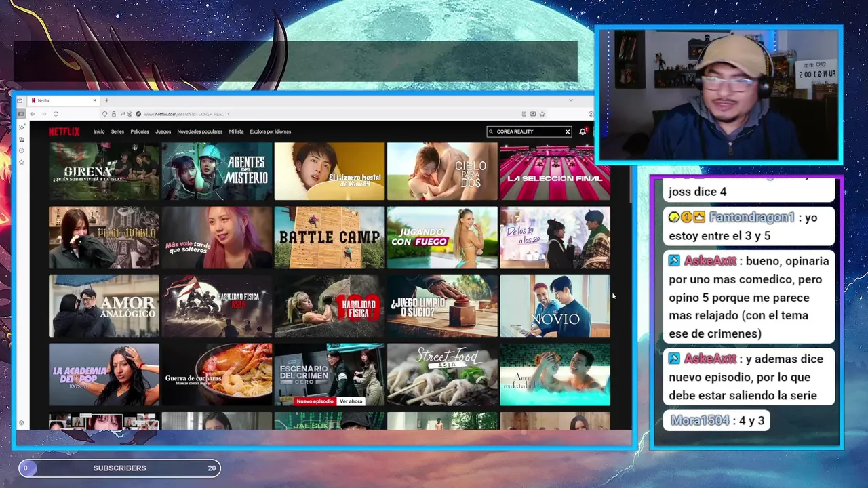Bookmark this page with the star icon
Screen dimensions: 868x488
click(542, 114)
